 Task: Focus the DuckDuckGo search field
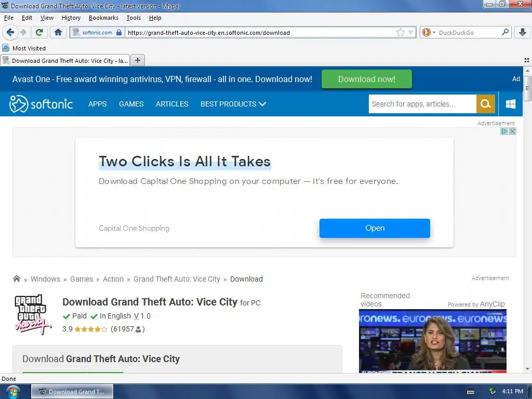tap(468, 33)
